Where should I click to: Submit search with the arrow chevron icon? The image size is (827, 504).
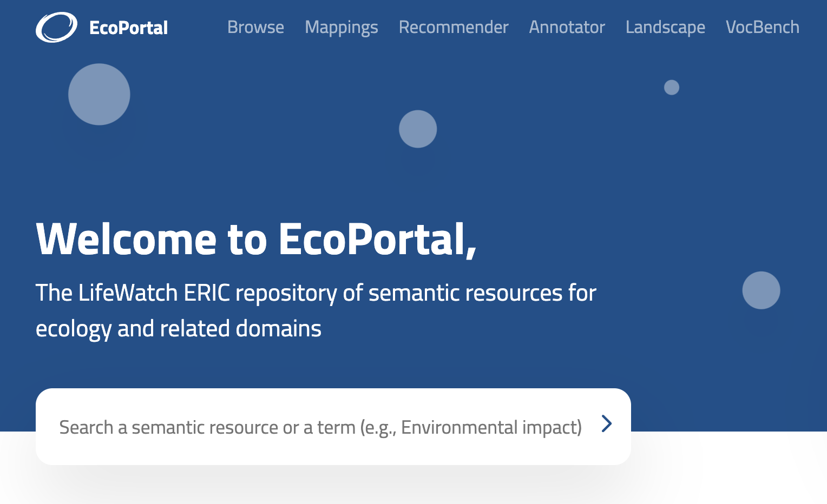pyautogui.click(x=607, y=423)
